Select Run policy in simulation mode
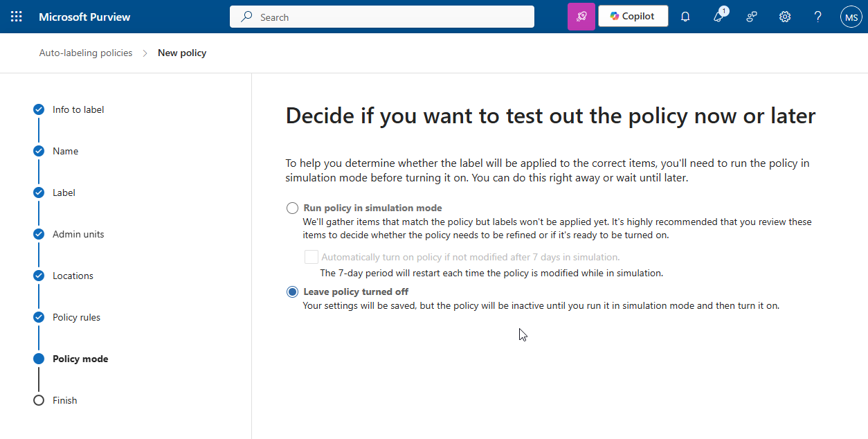The width and height of the screenshot is (868, 439). point(292,208)
